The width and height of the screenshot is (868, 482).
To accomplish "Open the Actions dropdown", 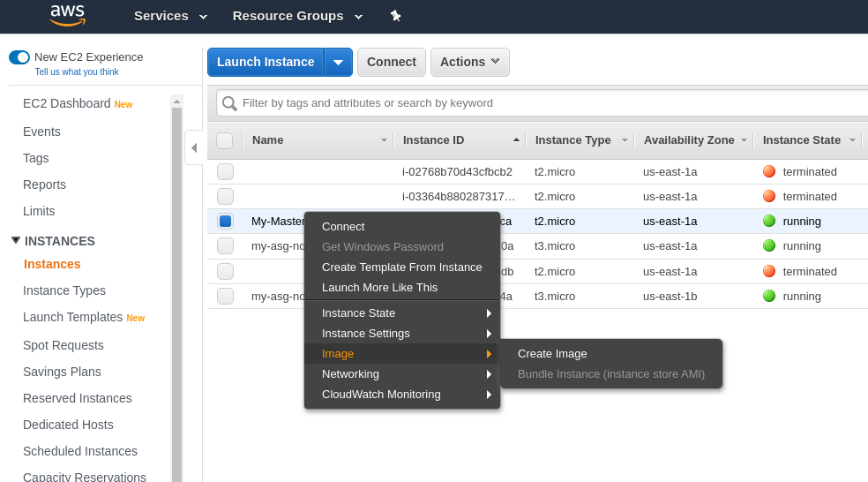I will click(469, 62).
